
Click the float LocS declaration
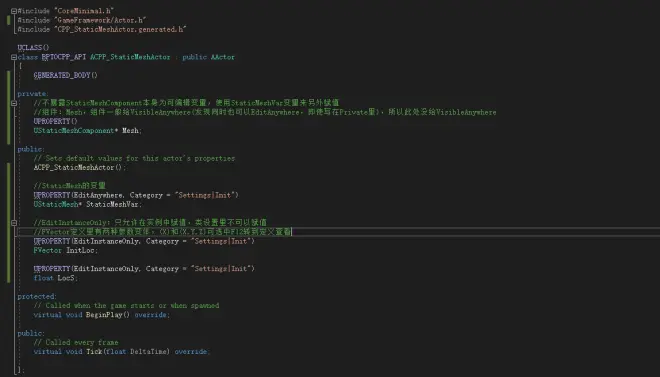point(56,278)
